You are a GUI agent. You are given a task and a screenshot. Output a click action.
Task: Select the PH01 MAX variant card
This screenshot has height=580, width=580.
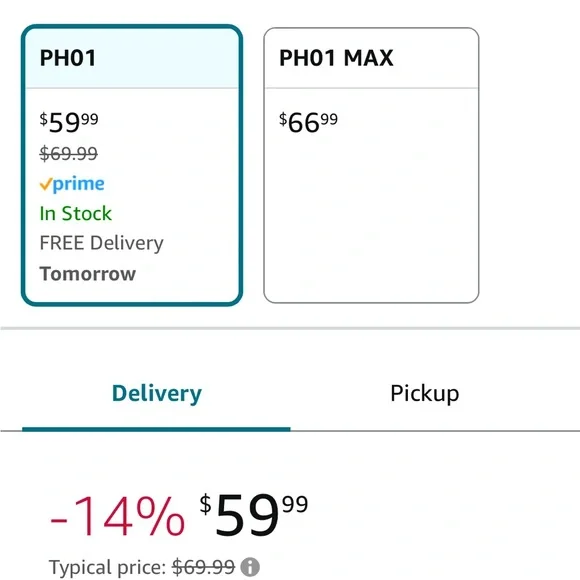(x=371, y=165)
